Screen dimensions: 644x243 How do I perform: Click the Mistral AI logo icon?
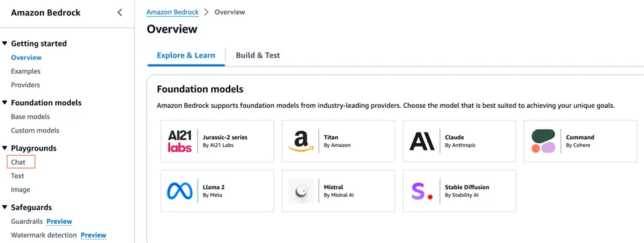click(x=301, y=191)
